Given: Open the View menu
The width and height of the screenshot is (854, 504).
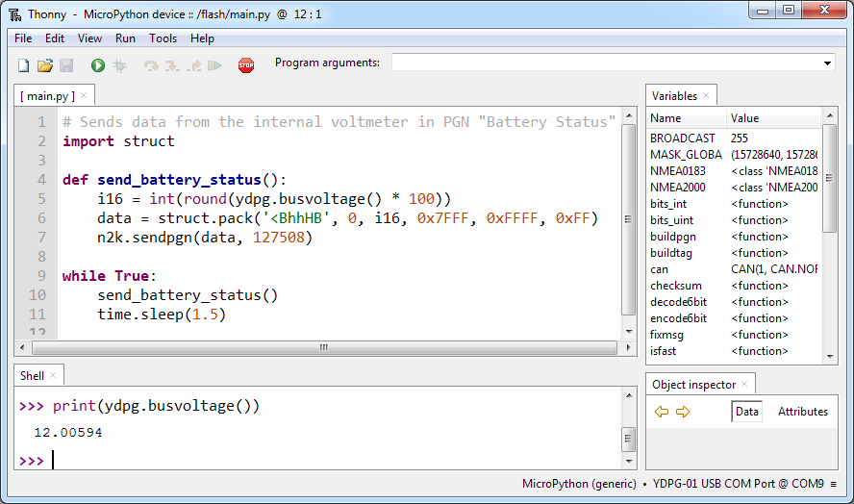Looking at the screenshot, I should (x=89, y=38).
